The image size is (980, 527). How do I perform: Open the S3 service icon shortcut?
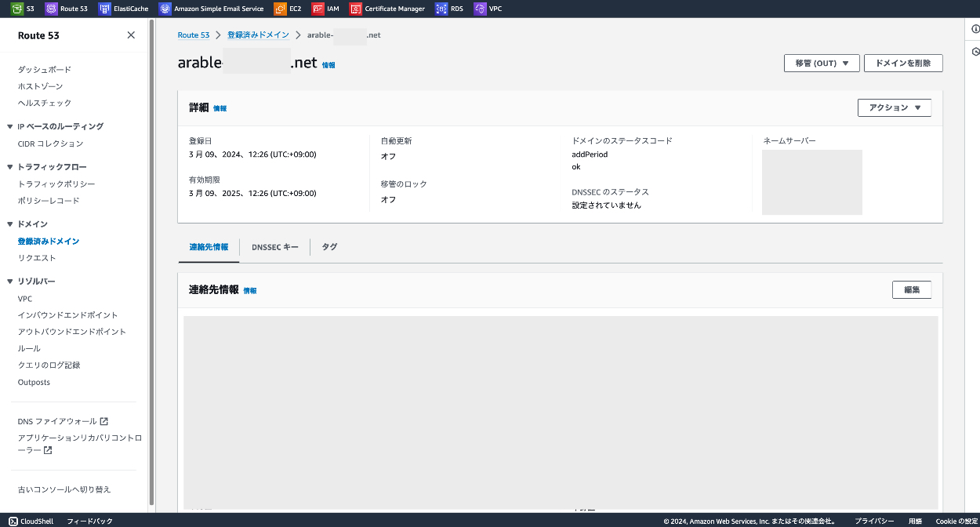point(16,9)
